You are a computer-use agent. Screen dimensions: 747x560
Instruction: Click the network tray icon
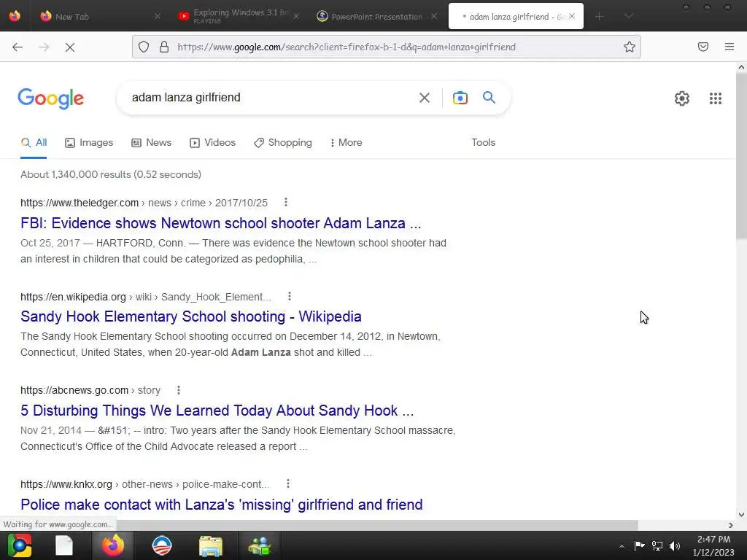[x=657, y=545]
